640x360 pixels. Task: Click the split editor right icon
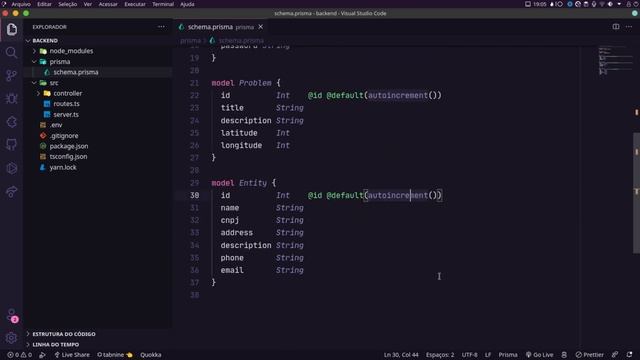pyautogui.click(x=616, y=27)
